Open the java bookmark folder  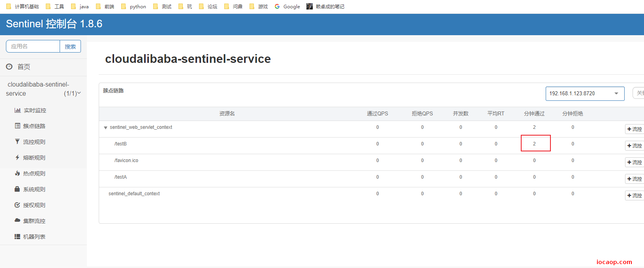pyautogui.click(x=80, y=6)
